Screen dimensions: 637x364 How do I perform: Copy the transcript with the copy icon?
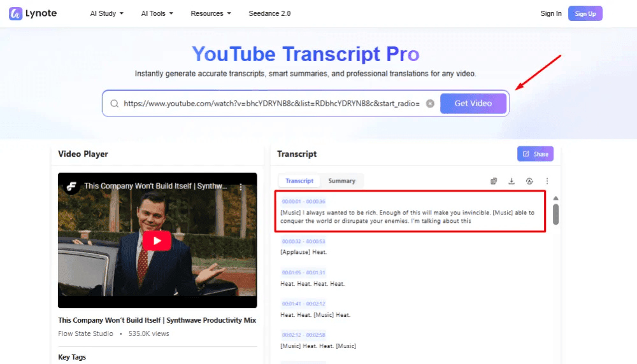(x=494, y=181)
